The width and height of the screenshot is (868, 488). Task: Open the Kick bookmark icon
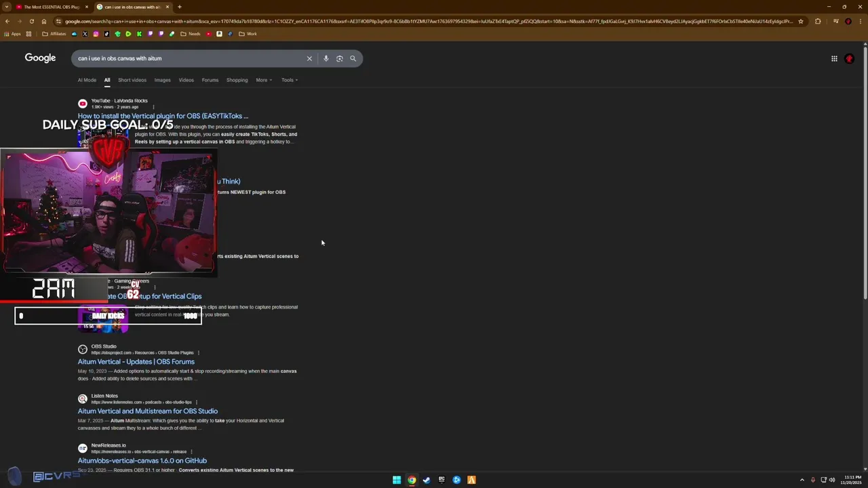tap(139, 34)
